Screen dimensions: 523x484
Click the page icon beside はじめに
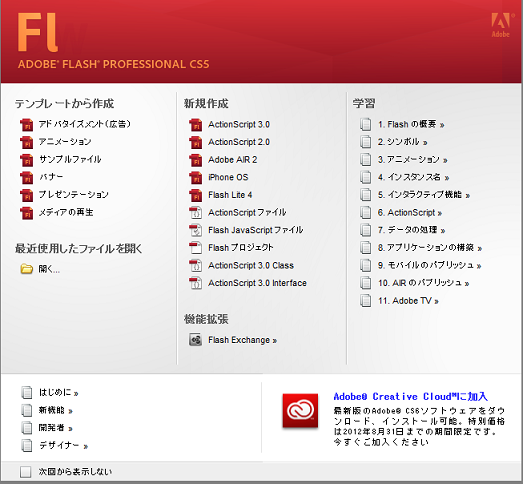tap(27, 393)
